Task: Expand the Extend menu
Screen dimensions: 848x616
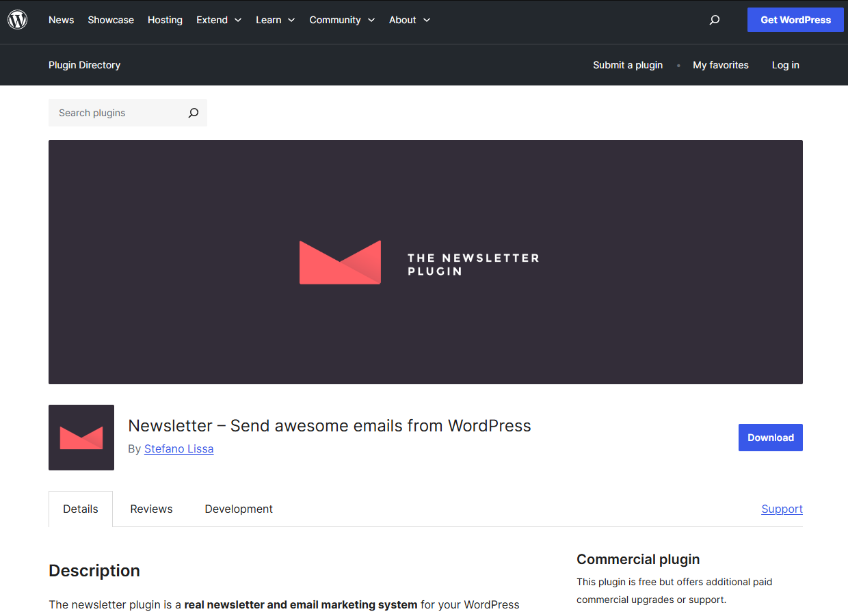Action: tap(219, 20)
